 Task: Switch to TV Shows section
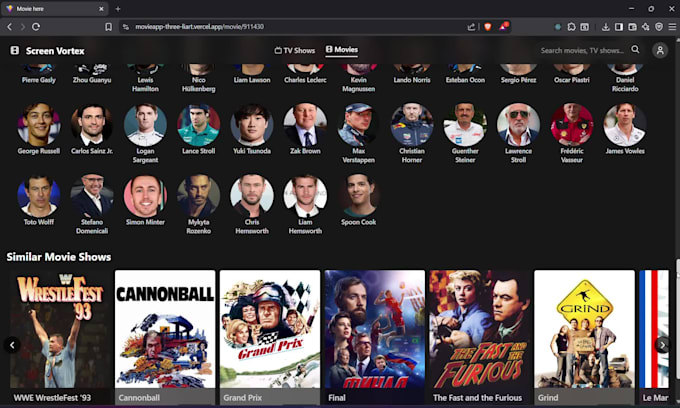click(x=294, y=50)
